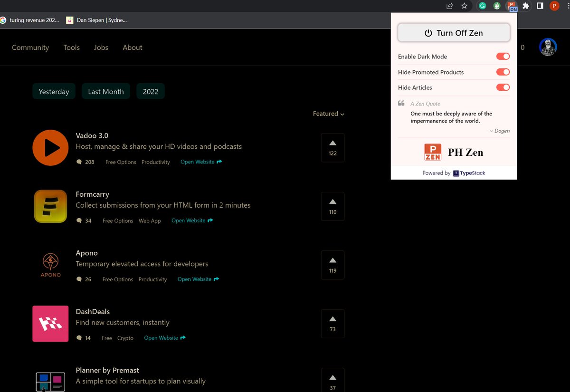Upvote DashDeals with 73 votes
This screenshot has height=392, width=570.
point(332,324)
